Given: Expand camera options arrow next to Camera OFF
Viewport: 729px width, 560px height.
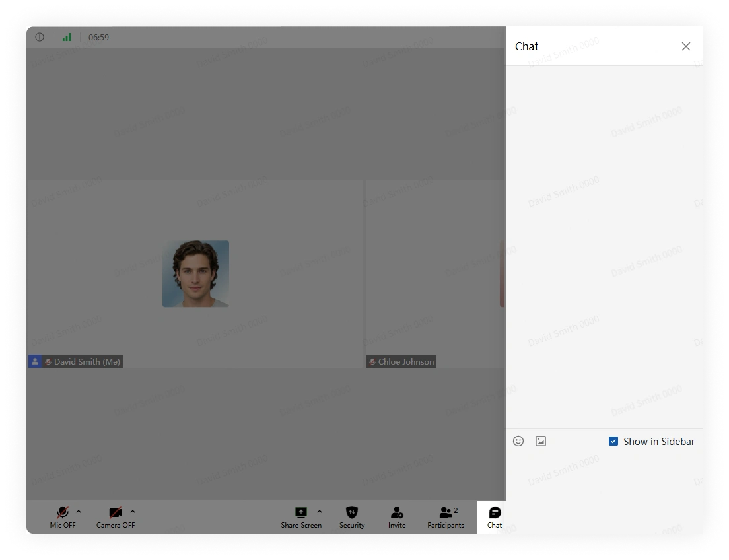Looking at the screenshot, I should (x=133, y=512).
